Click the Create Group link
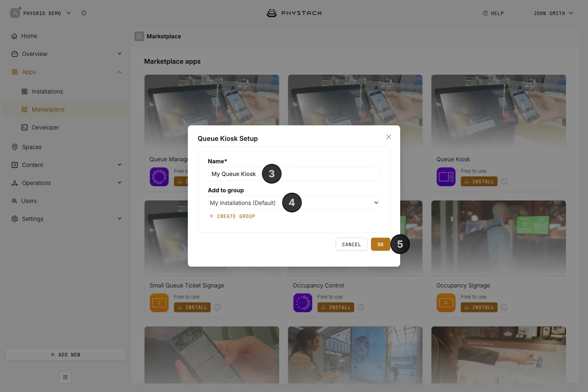The width and height of the screenshot is (588, 392). point(232,216)
